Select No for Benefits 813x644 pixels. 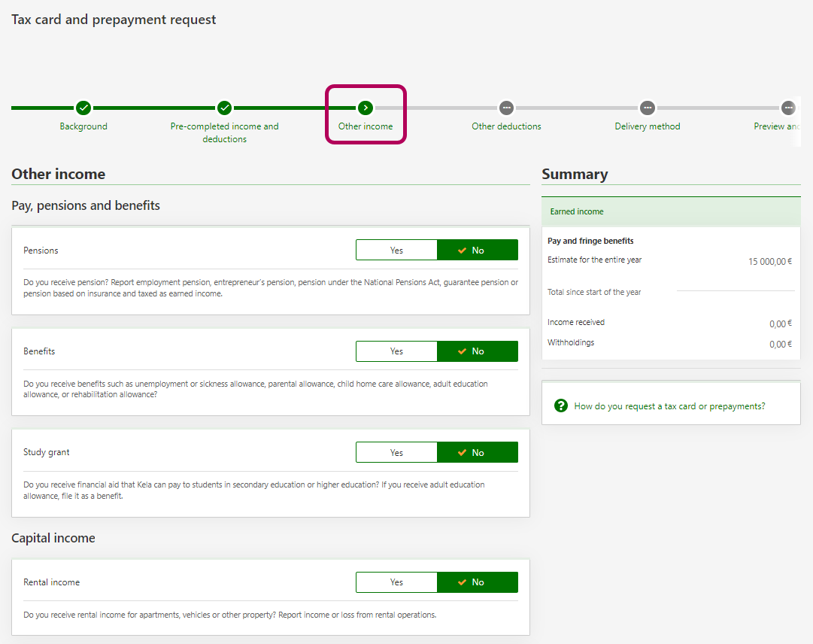click(x=478, y=351)
